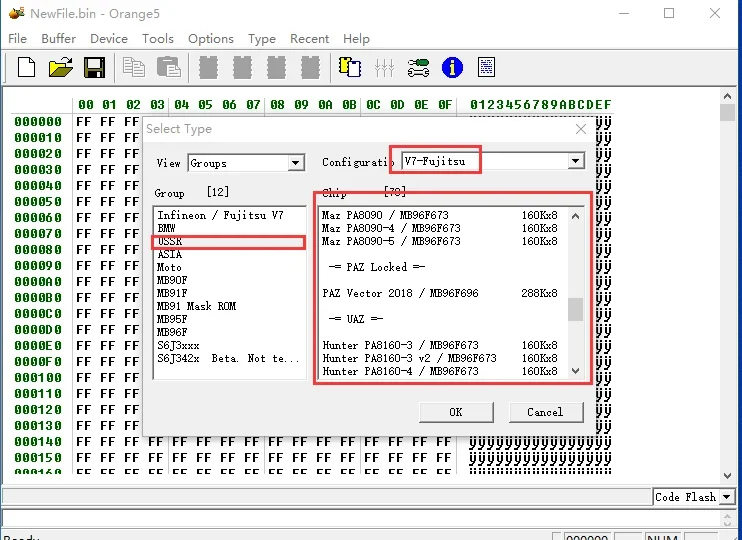
Task: Click the fourth gray chip toolbar icon
Action: (x=310, y=67)
